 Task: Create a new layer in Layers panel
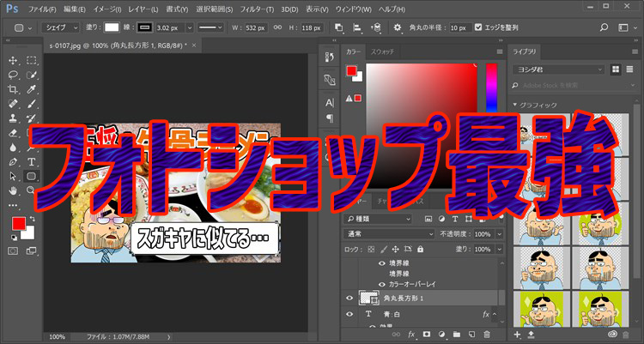(x=471, y=335)
